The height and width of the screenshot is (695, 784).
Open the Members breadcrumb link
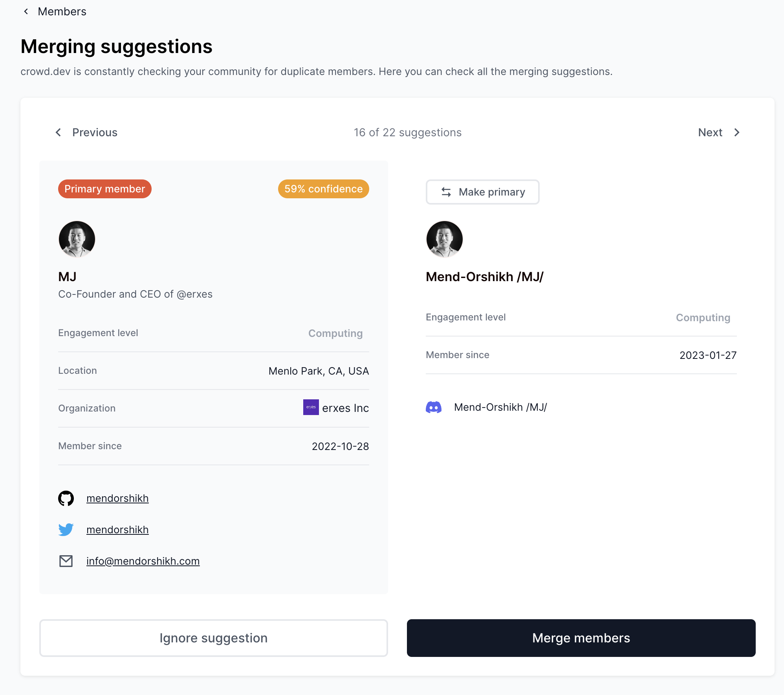pos(62,11)
